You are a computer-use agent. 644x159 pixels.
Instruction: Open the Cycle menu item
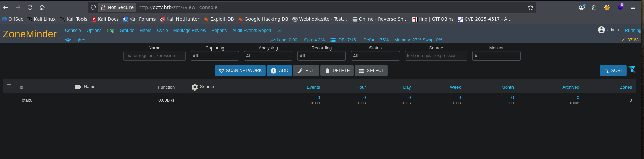162,31
